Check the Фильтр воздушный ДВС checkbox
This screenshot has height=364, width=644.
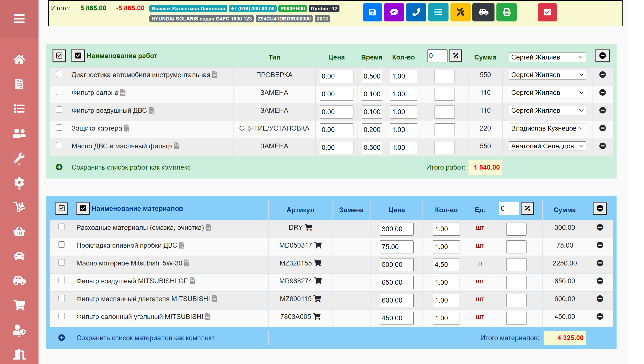coord(59,109)
